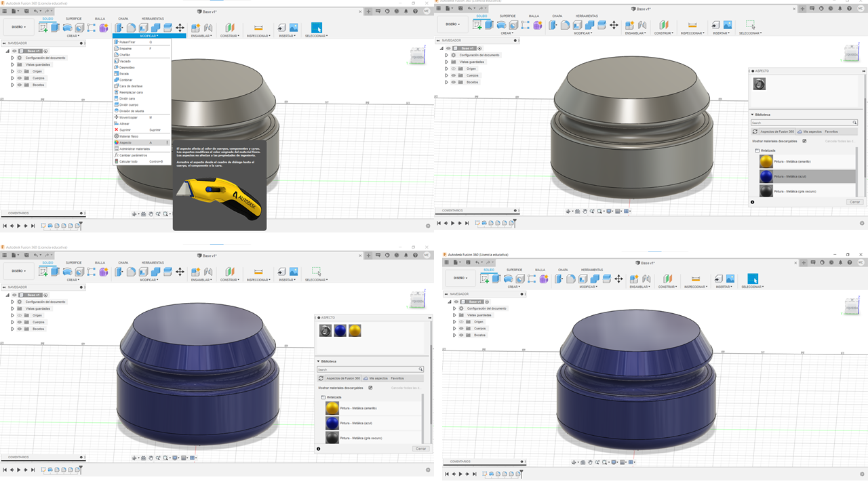This screenshot has width=868, height=488.
Task: Click Undo arrow in bottom-right window
Action: coord(478,263)
